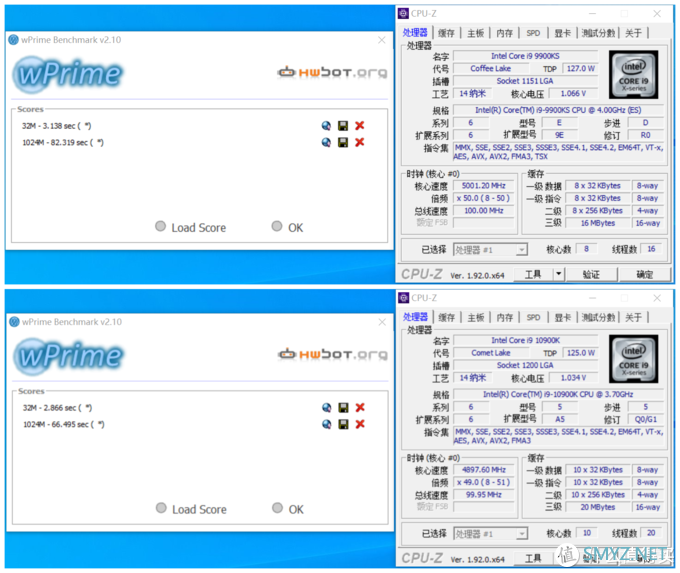Click the '20 MBytes' level 3 cache value
The image size is (680, 573).
click(x=598, y=507)
